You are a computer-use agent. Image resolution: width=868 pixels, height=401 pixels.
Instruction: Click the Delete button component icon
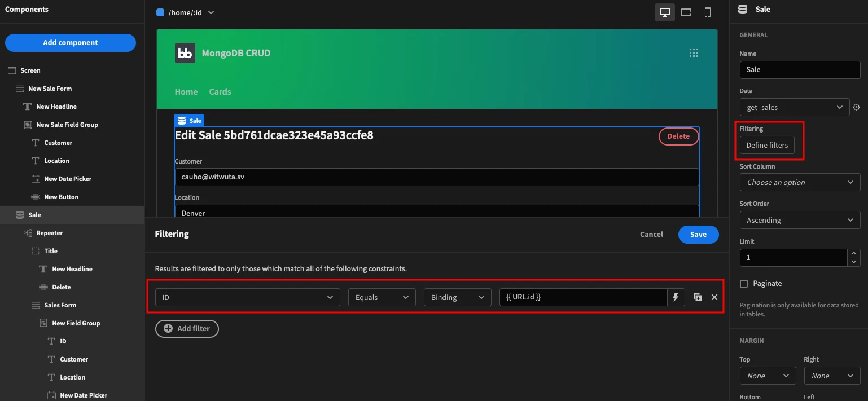tap(43, 287)
